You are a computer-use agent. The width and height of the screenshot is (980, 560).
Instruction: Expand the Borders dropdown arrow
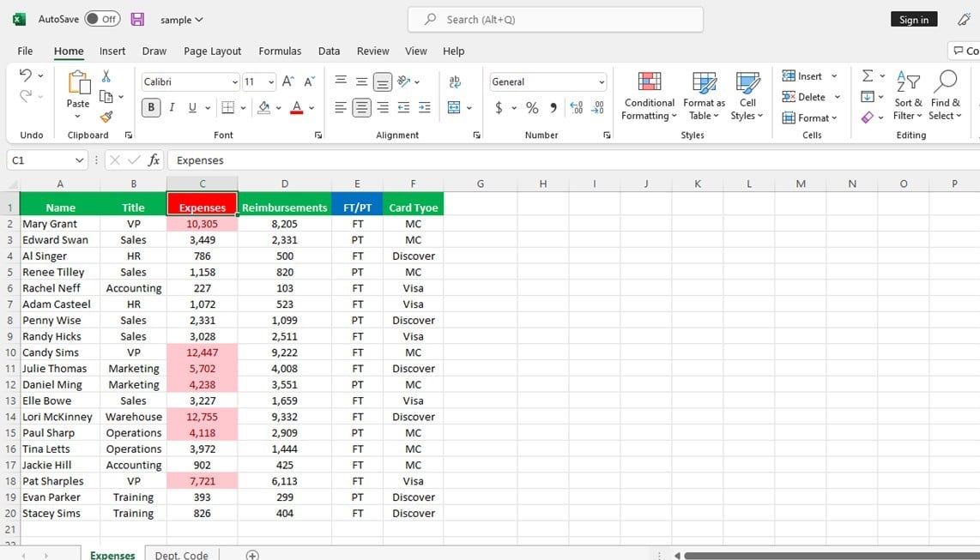point(243,107)
